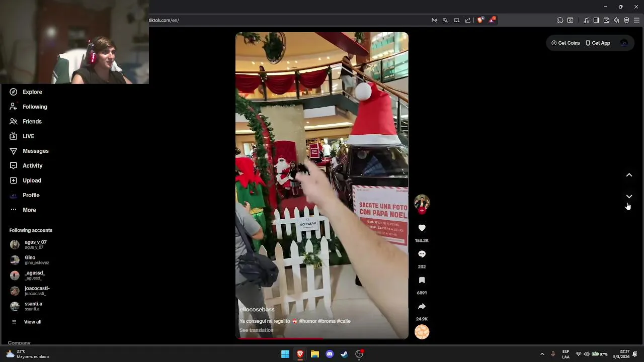Click the #calle hashtag

[x=344, y=321]
